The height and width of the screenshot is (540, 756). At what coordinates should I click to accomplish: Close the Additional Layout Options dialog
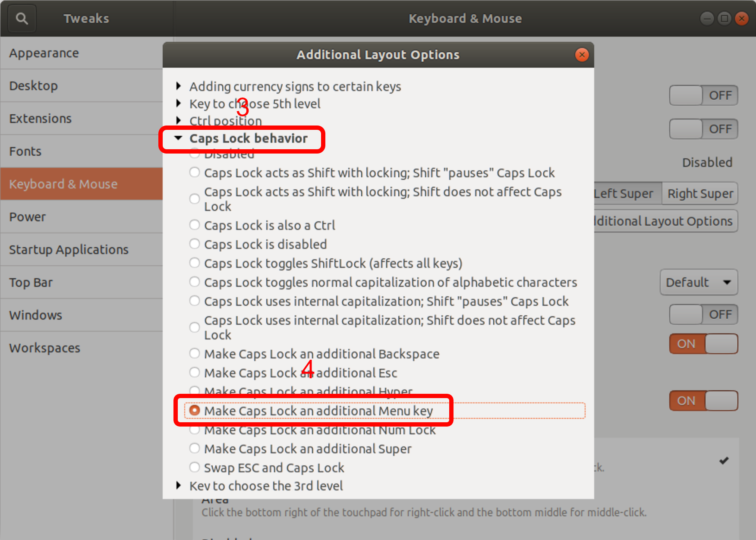582,55
